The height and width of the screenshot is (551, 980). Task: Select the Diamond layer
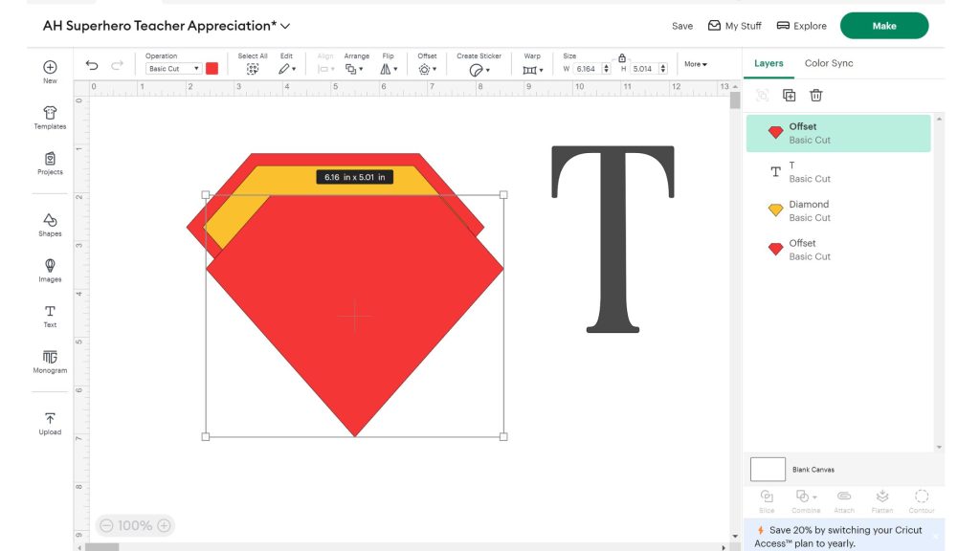(x=838, y=210)
